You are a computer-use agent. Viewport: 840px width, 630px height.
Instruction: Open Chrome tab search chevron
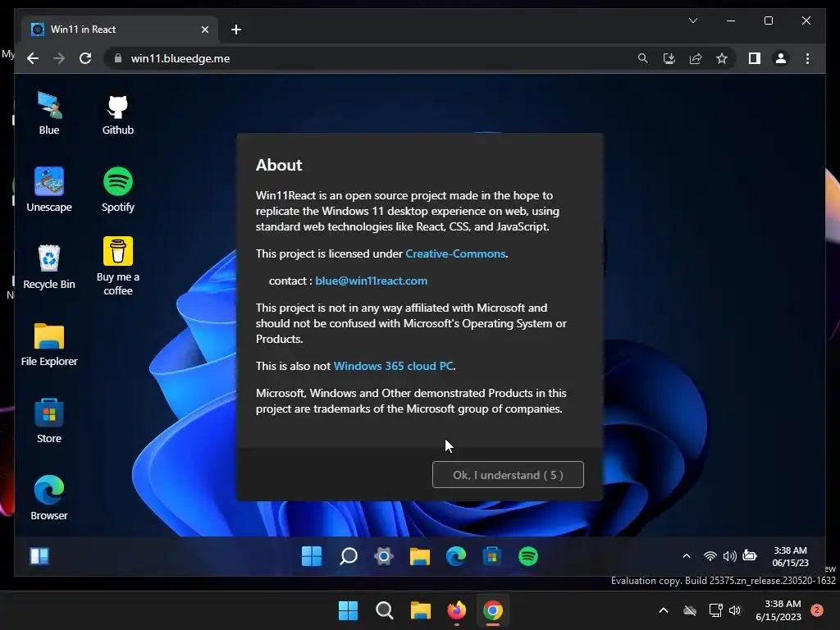click(x=692, y=21)
